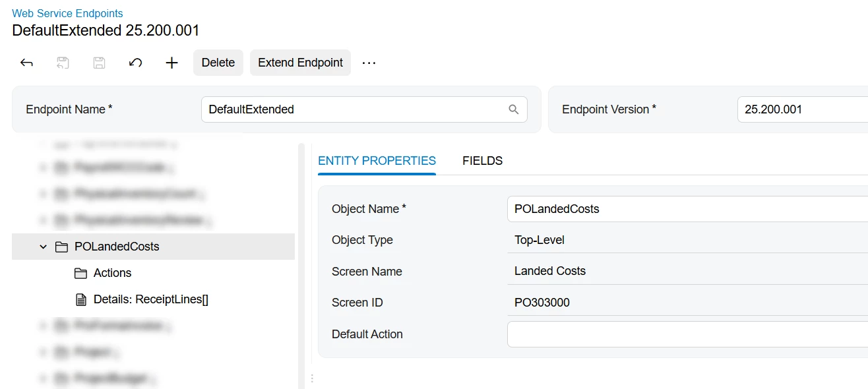
Task: Open the ENTITY PROPERTIES tab
Action: (377, 161)
